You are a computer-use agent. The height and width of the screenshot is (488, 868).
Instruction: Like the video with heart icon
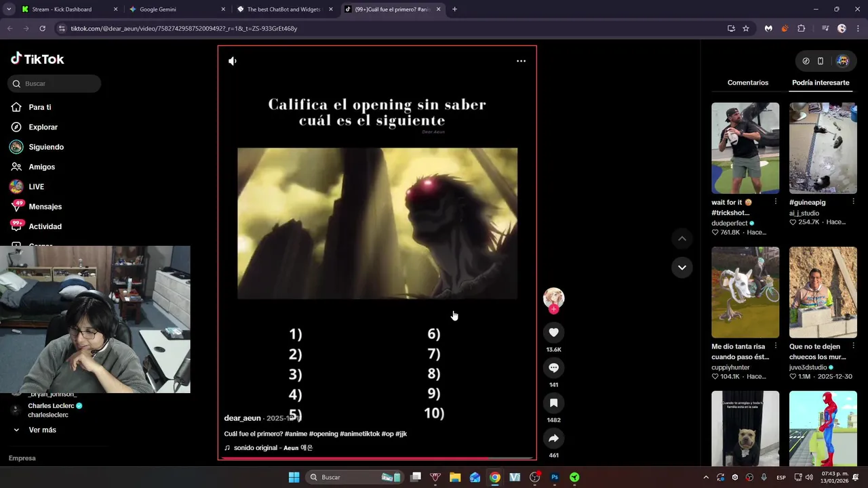click(x=553, y=332)
